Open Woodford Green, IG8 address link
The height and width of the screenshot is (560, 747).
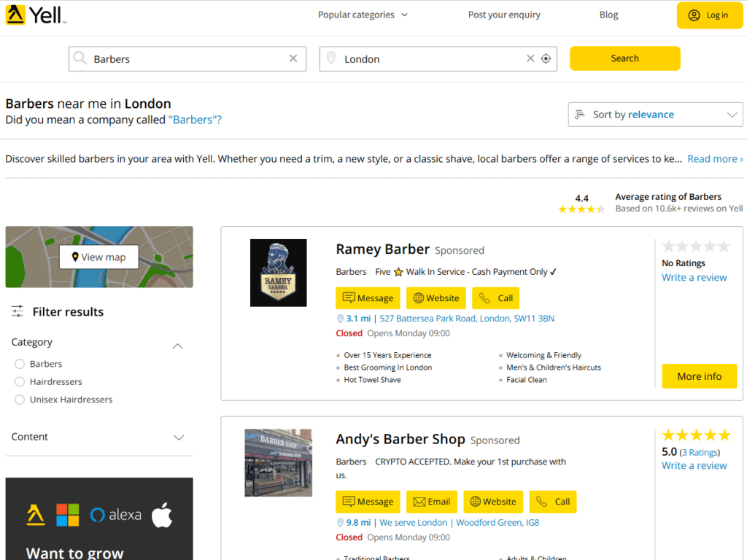(x=498, y=522)
